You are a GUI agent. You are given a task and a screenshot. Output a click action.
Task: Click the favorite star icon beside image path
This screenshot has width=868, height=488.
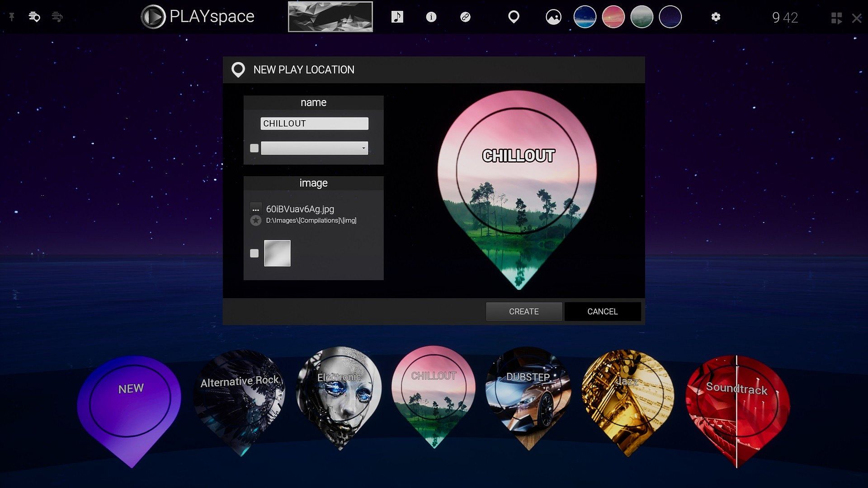coord(256,221)
